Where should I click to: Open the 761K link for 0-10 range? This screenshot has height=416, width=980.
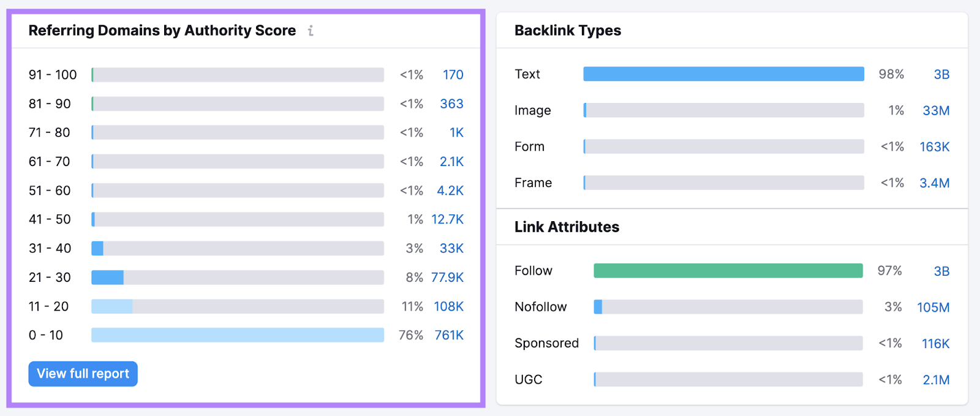tap(449, 335)
